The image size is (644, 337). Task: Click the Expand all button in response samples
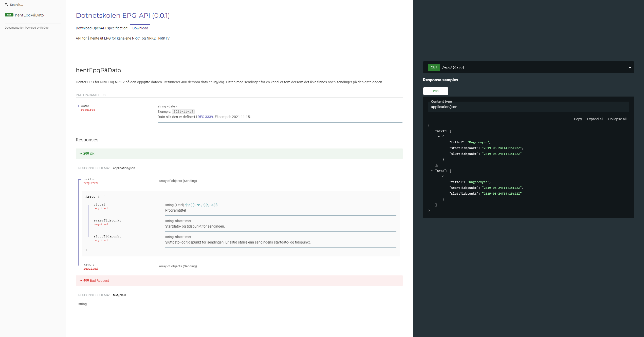(x=595, y=119)
